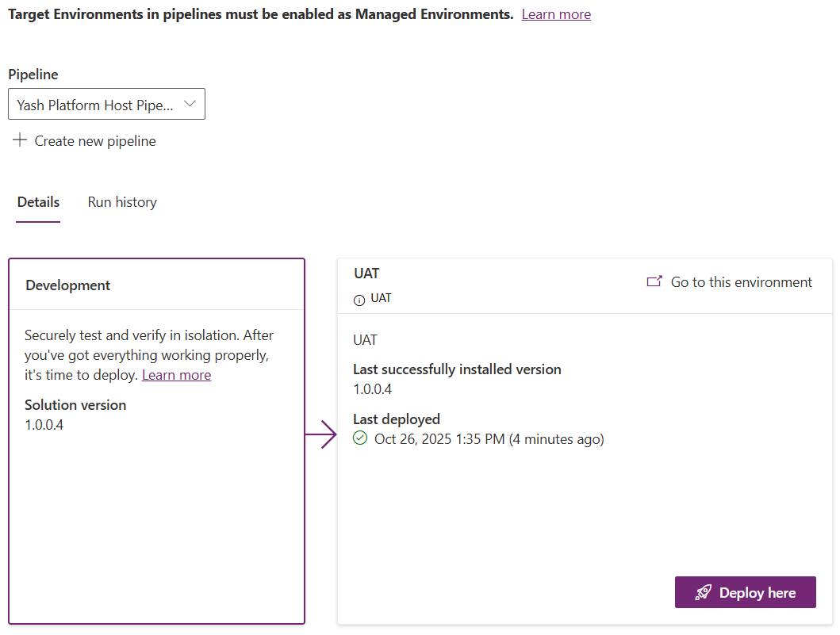The width and height of the screenshot is (840, 635).
Task: Open the Yash Platform Host Pipeline selector
Action: 95,105
